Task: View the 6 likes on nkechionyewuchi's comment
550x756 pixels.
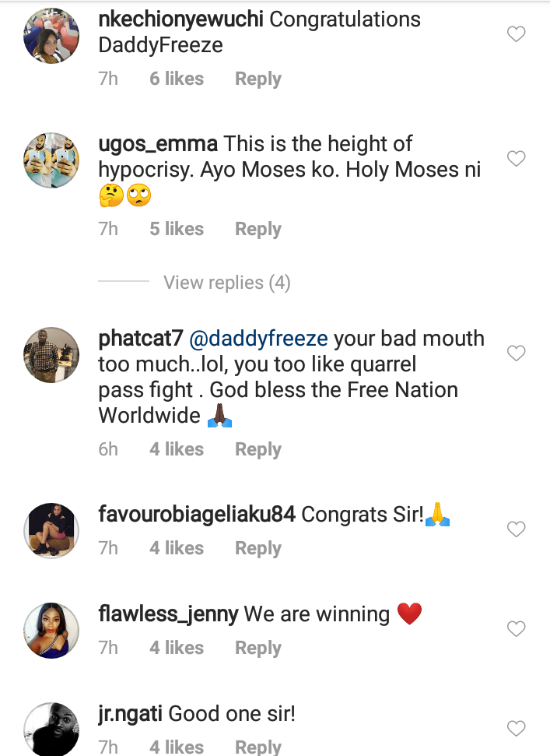Action: click(177, 79)
